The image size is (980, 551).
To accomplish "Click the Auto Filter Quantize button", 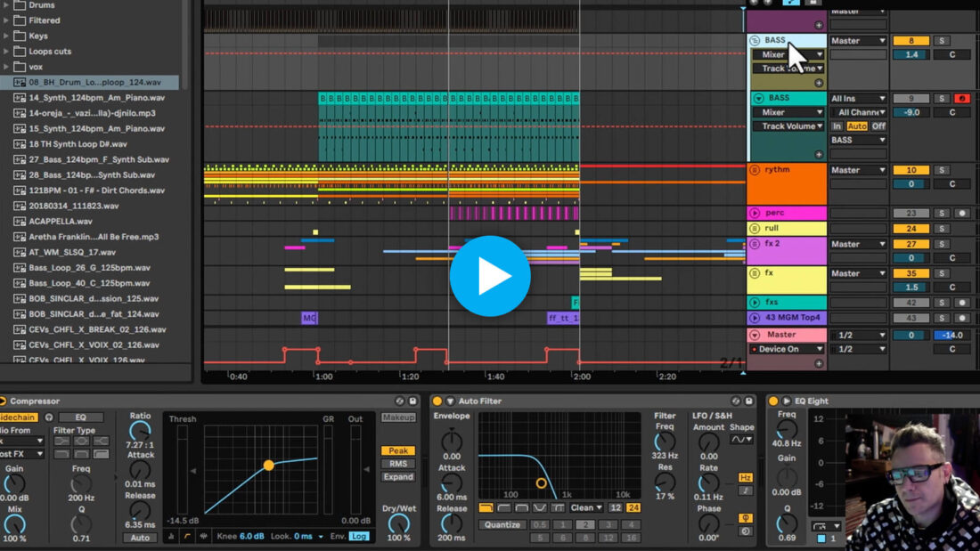I will [502, 525].
